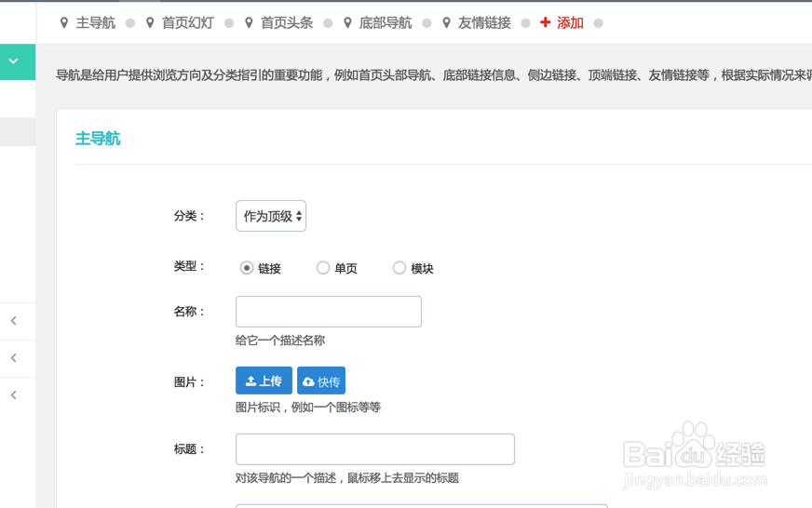Go to the 底部导航 tab
This screenshot has width=812, height=508.
pos(386,22)
